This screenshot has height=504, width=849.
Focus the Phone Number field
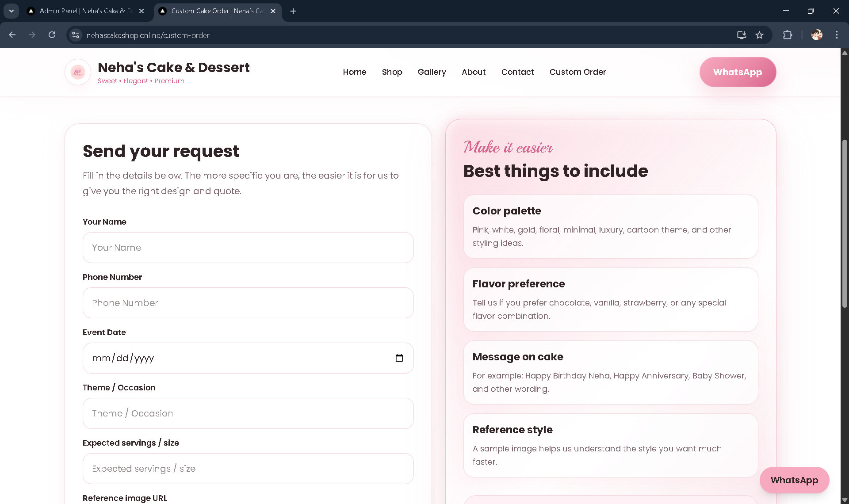pyautogui.click(x=248, y=303)
